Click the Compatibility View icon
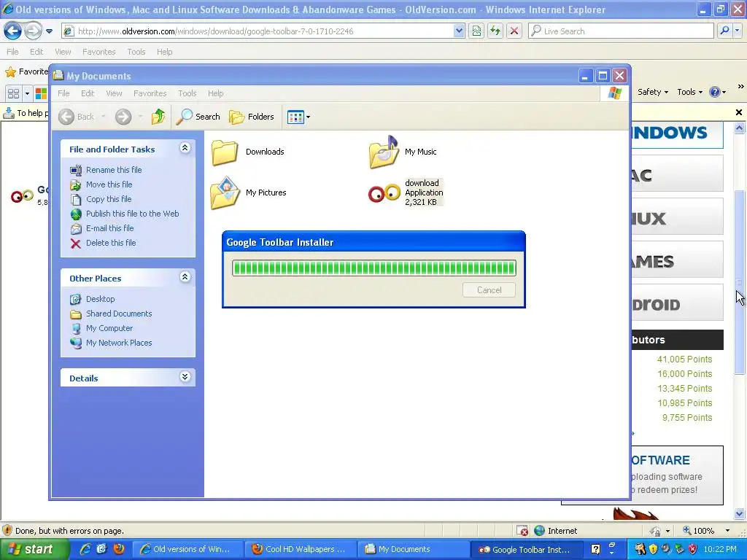Screen dimensions: 747x560 [x=476, y=31]
